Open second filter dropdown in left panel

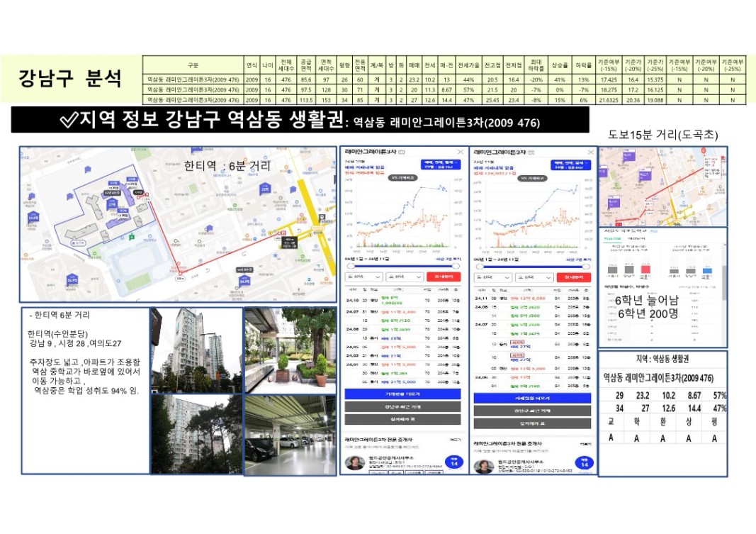tap(405, 277)
